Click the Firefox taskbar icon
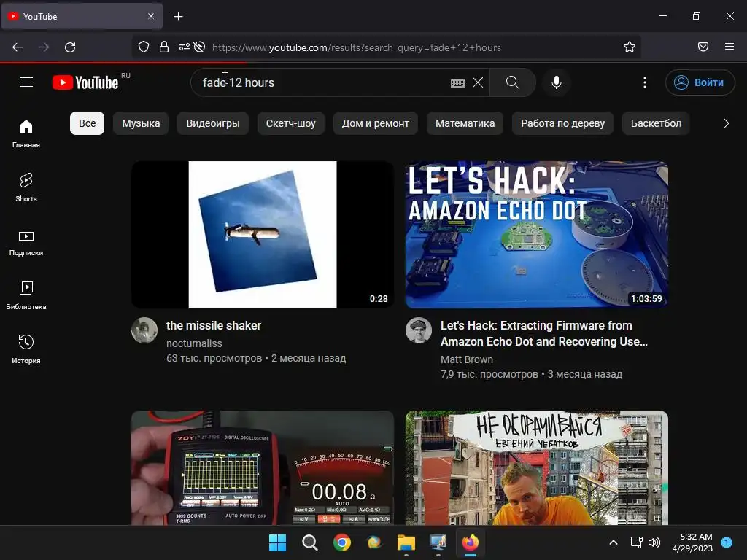 tap(471, 542)
